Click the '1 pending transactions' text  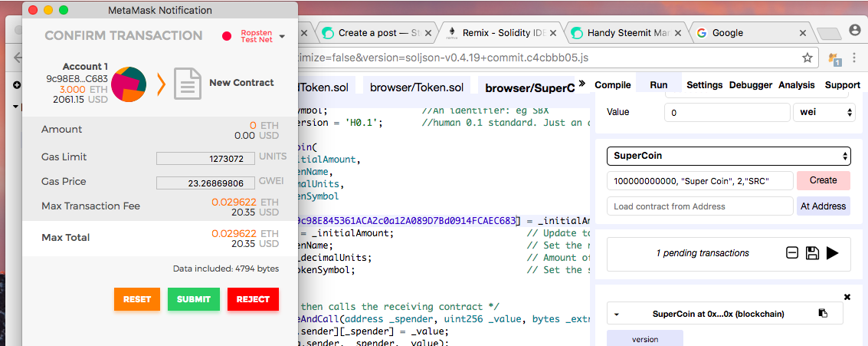[x=703, y=253]
